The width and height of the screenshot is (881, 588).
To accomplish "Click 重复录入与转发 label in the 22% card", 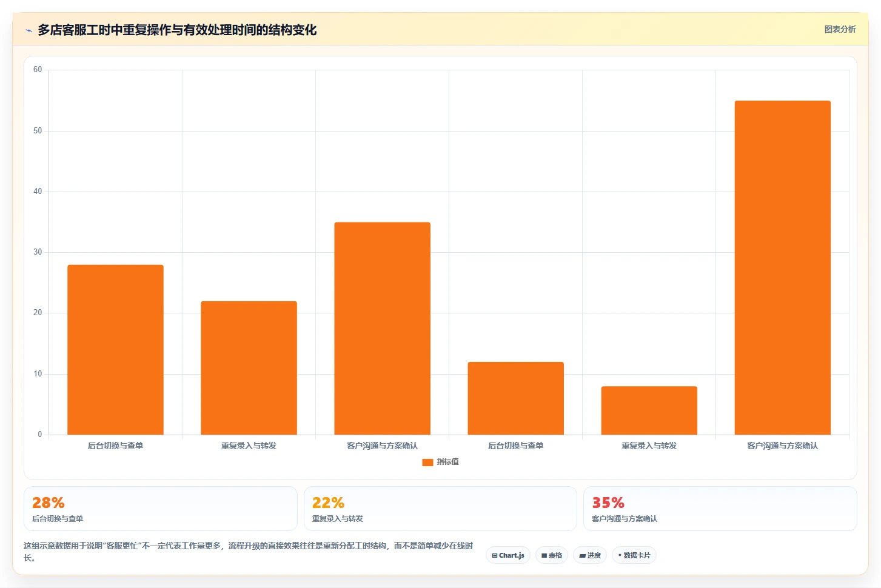I will coord(338,519).
